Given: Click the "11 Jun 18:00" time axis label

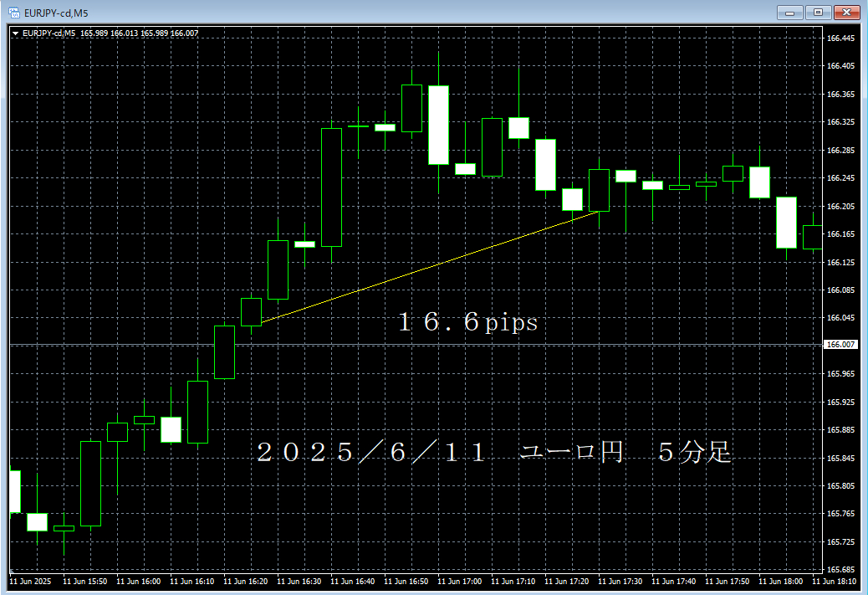Looking at the screenshot, I should click(780, 581).
